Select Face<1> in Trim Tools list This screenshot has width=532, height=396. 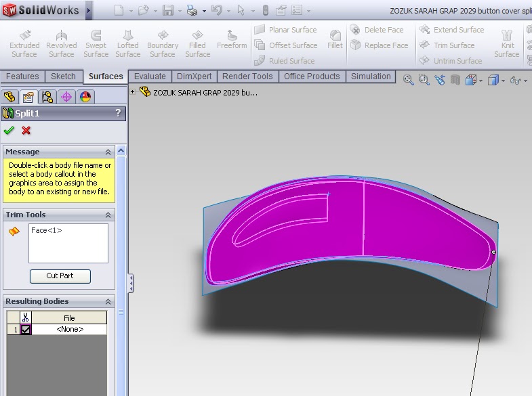(x=47, y=230)
